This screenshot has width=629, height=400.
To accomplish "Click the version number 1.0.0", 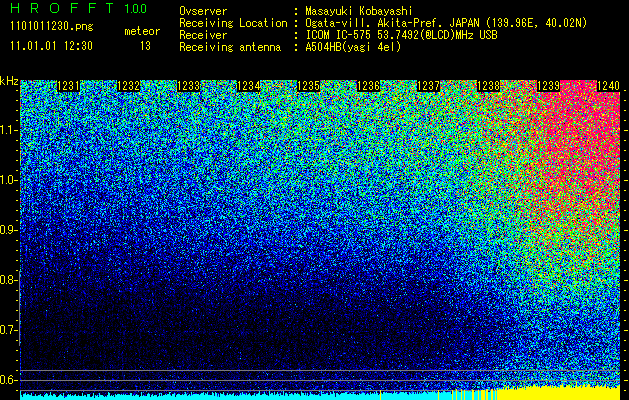I will [x=135, y=9].
